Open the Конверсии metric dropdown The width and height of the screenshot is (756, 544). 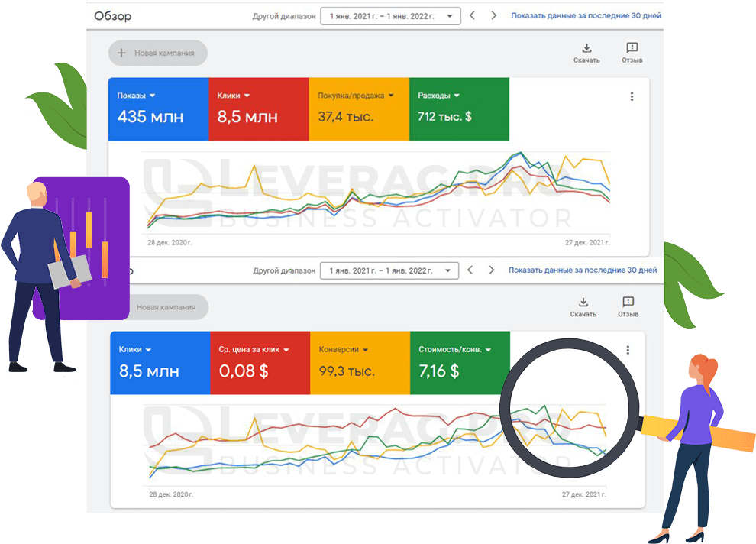pos(344,350)
